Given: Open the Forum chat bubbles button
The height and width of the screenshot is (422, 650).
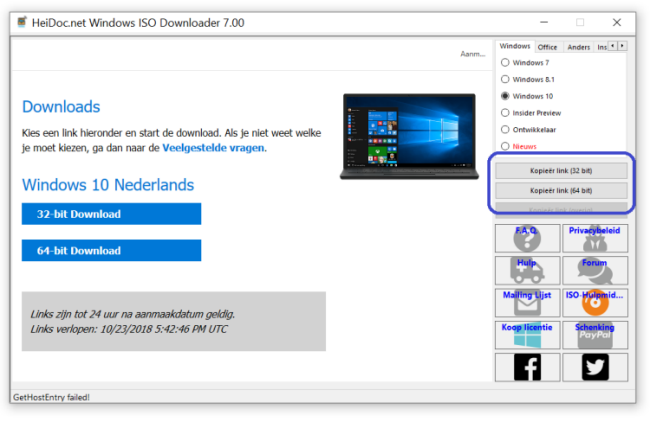Looking at the screenshot, I should click(x=595, y=270).
